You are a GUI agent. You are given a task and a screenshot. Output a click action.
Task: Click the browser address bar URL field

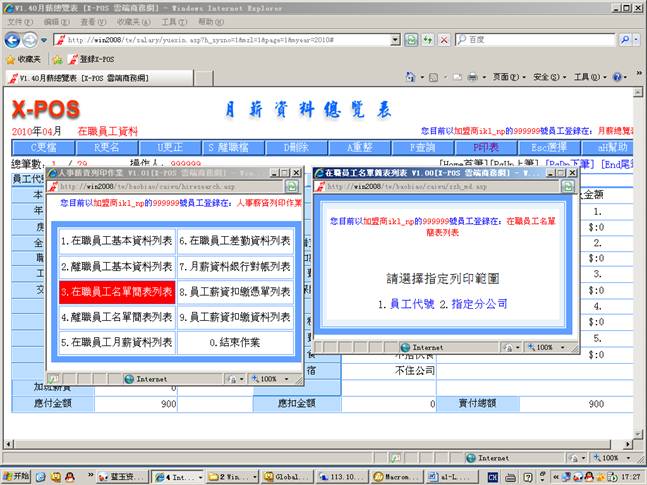click(230, 40)
